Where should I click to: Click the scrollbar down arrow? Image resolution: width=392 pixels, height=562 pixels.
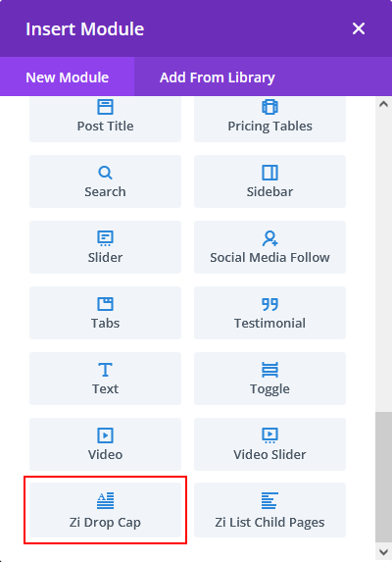point(384,551)
